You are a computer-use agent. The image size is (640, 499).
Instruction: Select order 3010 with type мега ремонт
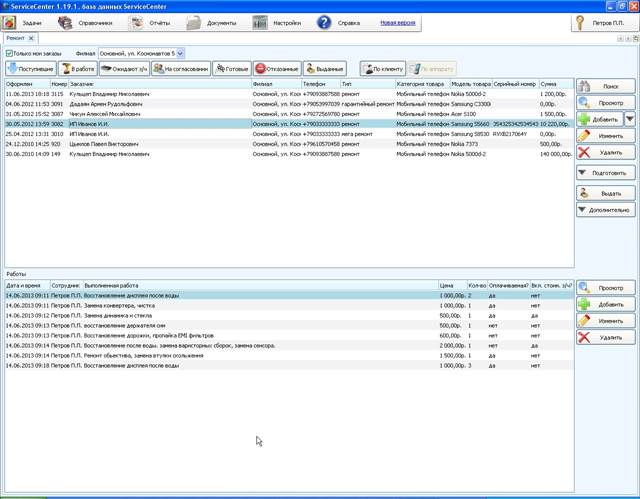pyautogui.click(x=289, y=134)
